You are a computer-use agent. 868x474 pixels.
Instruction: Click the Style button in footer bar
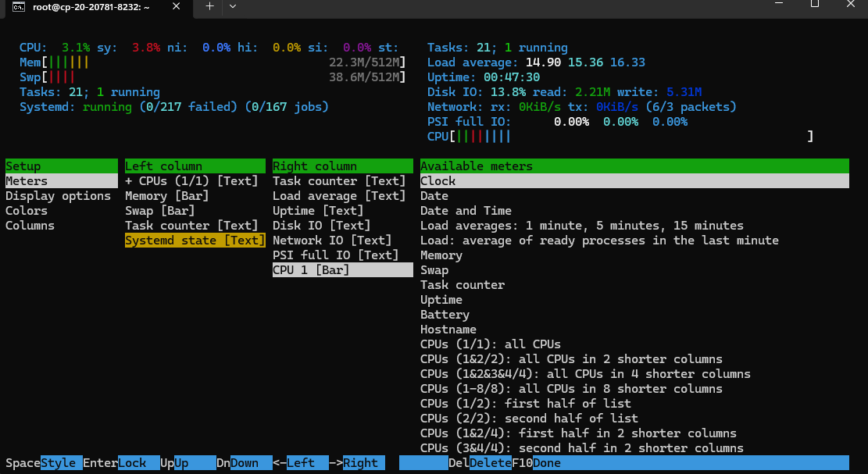[59, 463]
